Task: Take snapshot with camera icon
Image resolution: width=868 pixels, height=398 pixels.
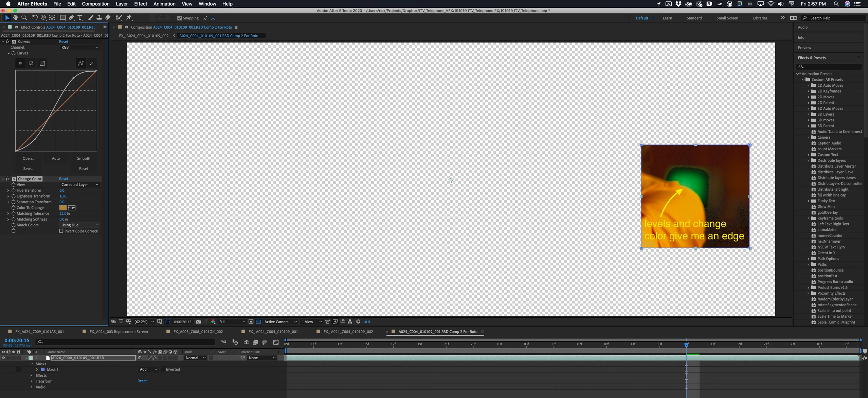Action: pos(198,322)
